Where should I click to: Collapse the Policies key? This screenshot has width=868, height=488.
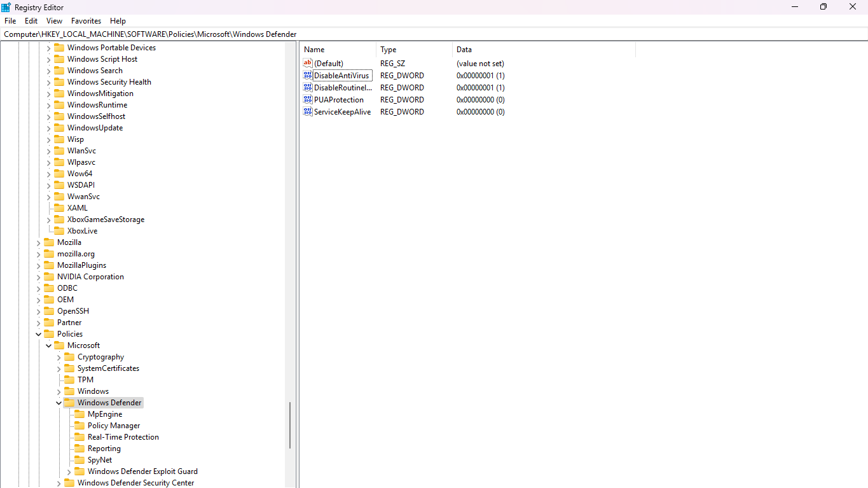38,334
